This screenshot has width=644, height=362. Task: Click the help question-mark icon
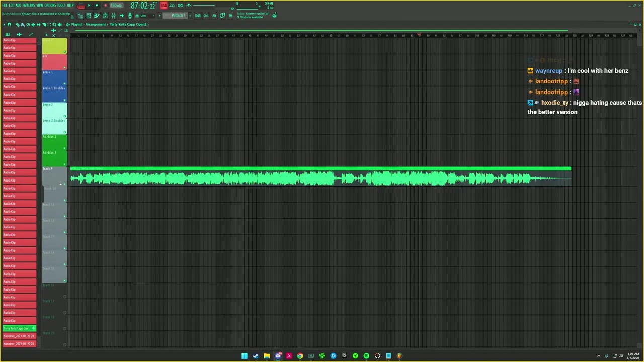point(222,16)
